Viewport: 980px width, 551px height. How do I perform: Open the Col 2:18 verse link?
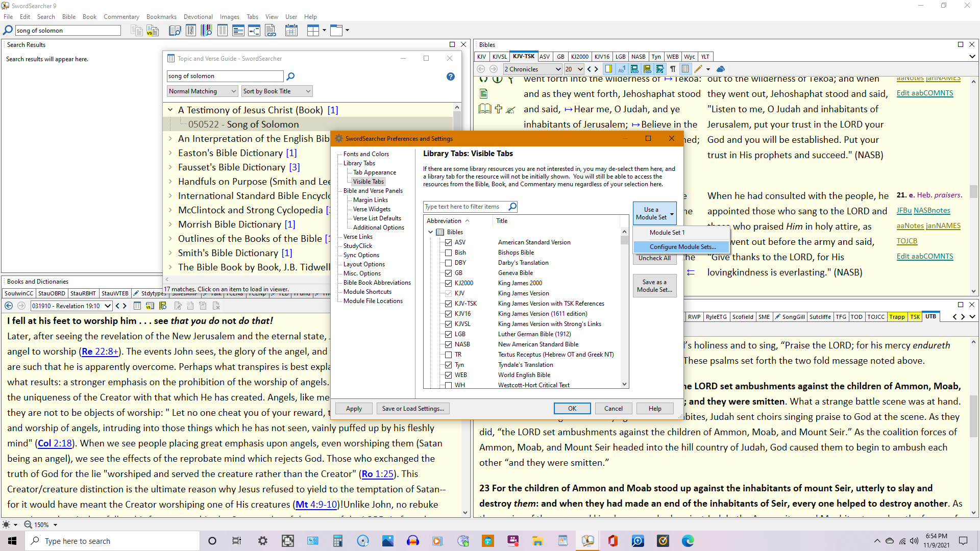(55, 443)
